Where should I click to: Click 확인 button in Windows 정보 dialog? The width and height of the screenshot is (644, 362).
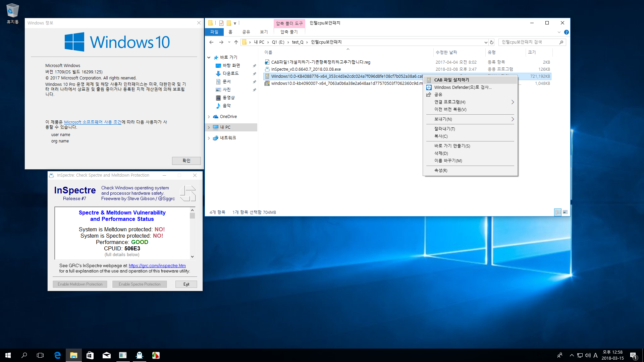186,161
